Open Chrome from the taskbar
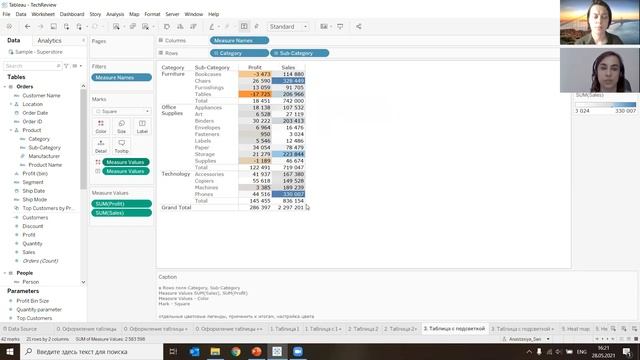Image resolution: width=640 pixels, height=360 pixels. 236,351
